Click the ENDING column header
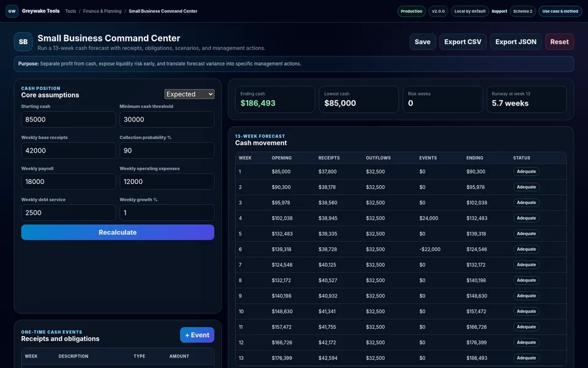 pos(475,158)
